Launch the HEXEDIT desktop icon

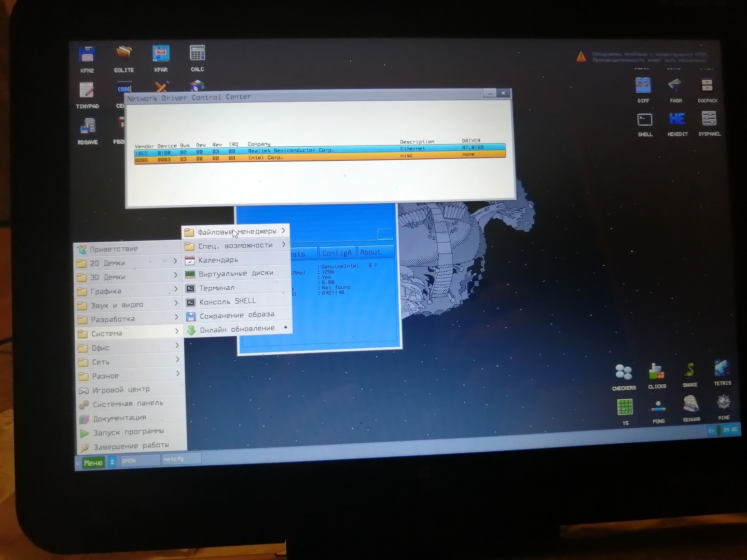677,120
